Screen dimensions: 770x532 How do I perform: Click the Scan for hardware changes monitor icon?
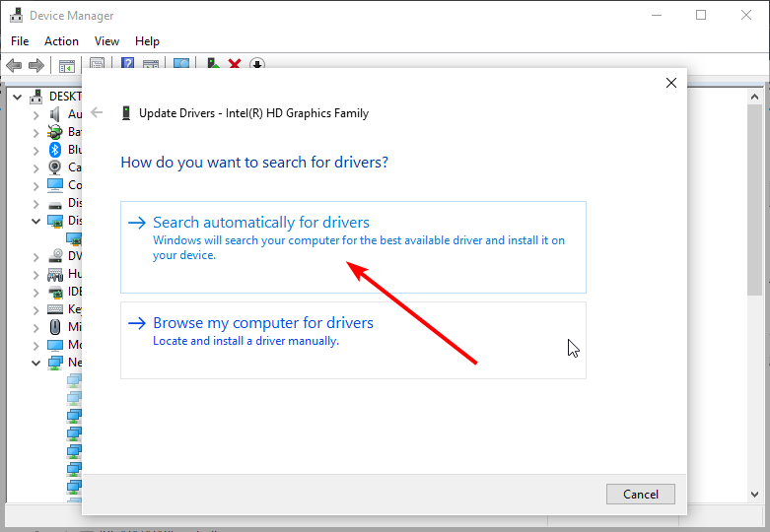[x=180, y=63]
